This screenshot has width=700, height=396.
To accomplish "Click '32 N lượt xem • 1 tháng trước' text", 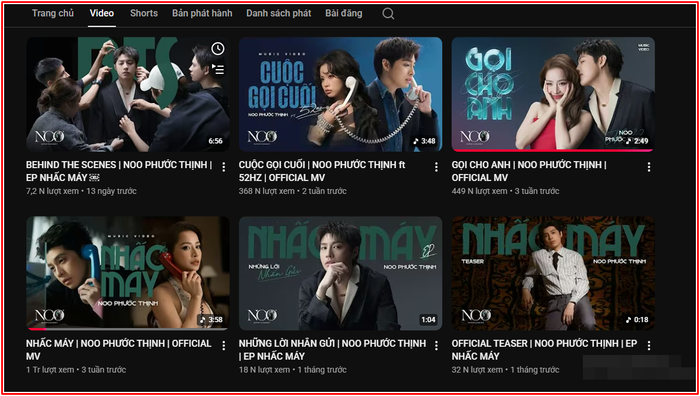I will [x=505, y=370].
